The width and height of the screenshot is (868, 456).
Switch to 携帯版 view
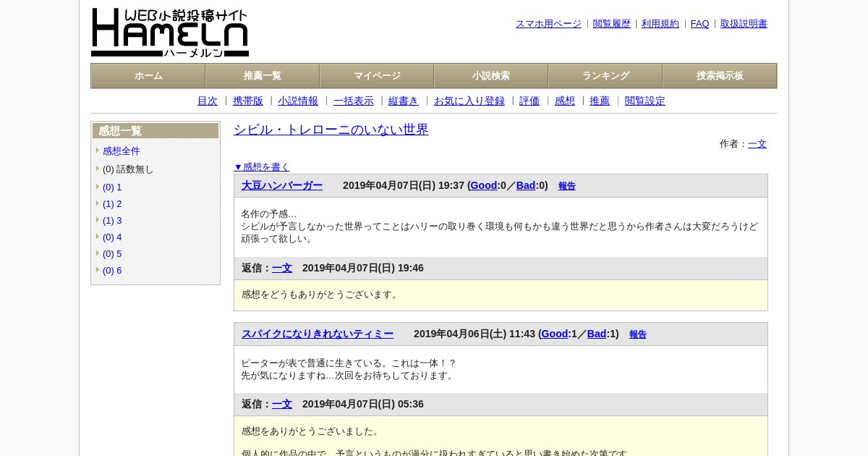248,101
